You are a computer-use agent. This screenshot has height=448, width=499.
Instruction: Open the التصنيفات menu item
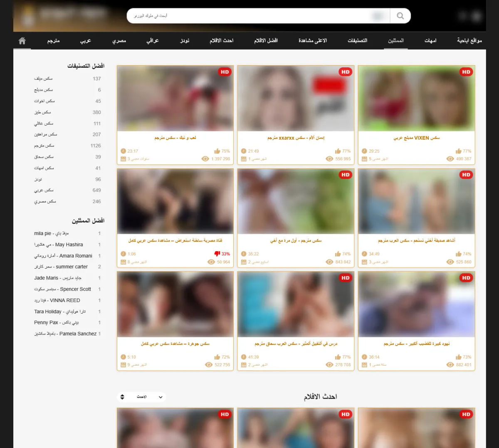[x=357, y=41]
